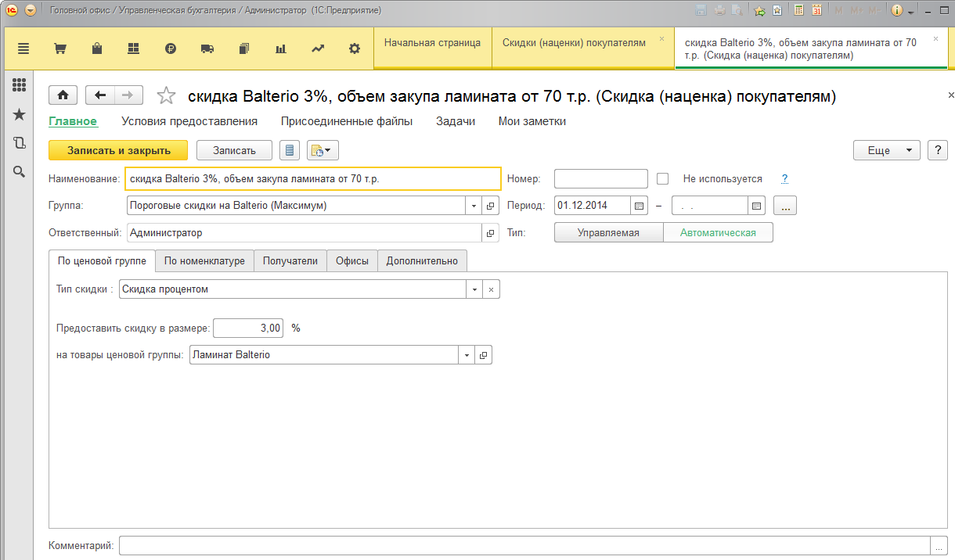Open the calendar picker for end date
Image resolution: width=955 pixels, height=560 pixels.
tap(757, 206)
